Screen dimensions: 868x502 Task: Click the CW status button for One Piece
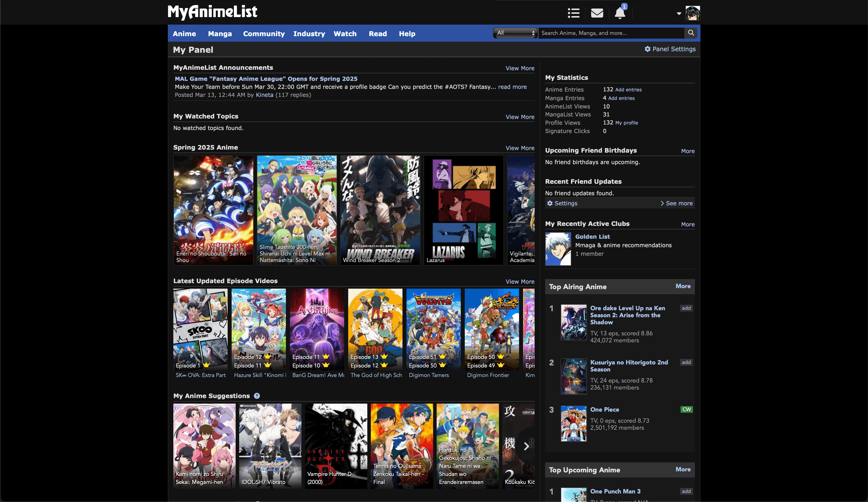click(686, 409)
